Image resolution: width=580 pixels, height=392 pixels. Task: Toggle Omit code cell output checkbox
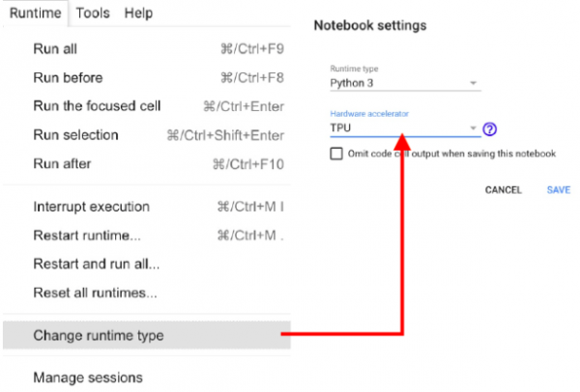[x=336, y=154]
